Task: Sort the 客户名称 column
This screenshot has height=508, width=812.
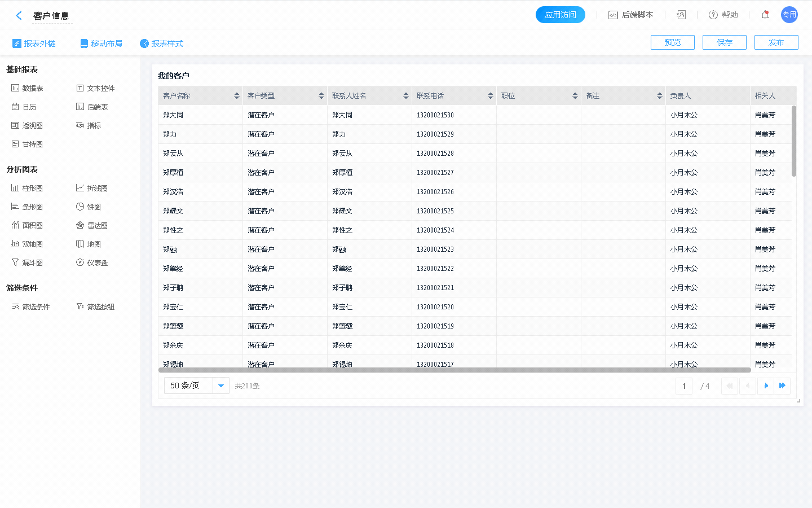Action: click(x=237, y=96)
